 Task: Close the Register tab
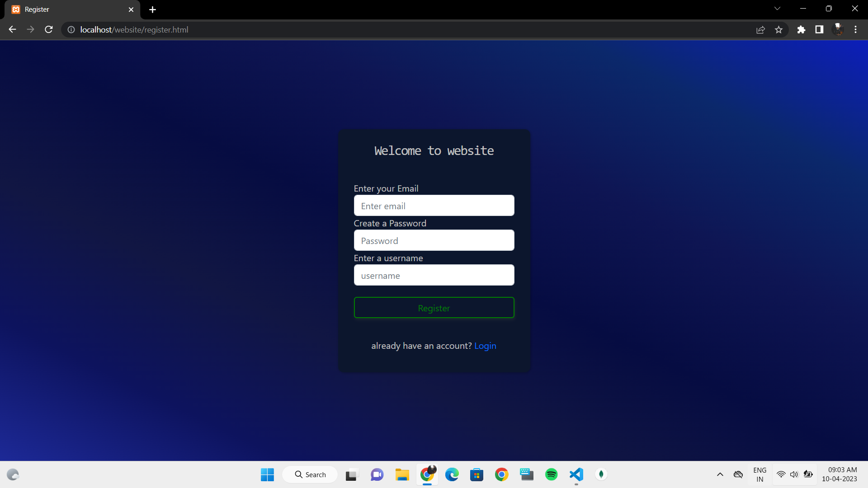[x=131, y=9]
